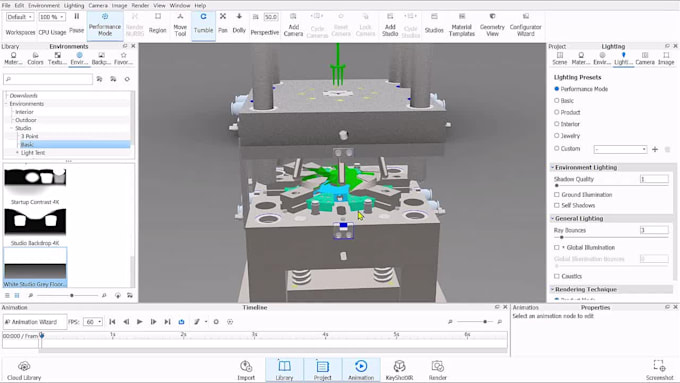This screenshot has height=383, width=680.
Task: Select Interior lighting preset
Action: [x=556, y=124]
